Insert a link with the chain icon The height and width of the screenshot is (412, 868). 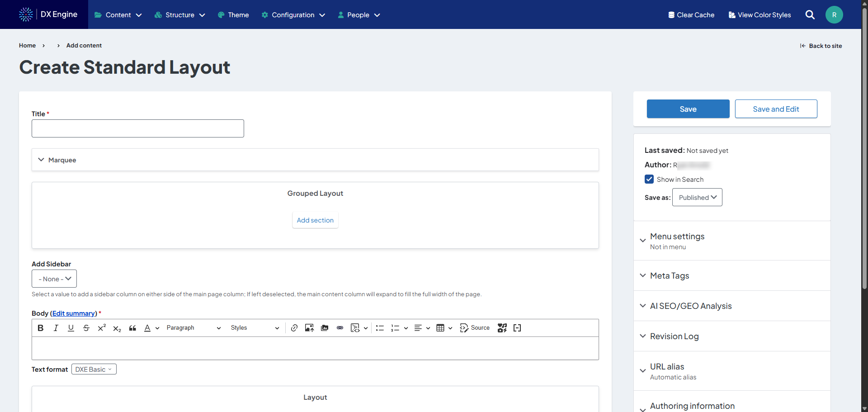294,328
